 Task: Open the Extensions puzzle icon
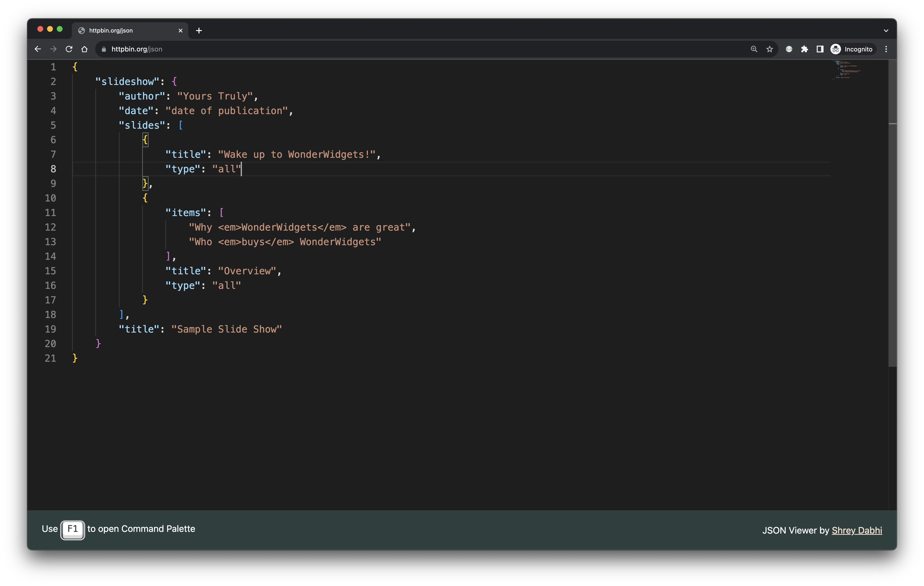pos(805,49)
